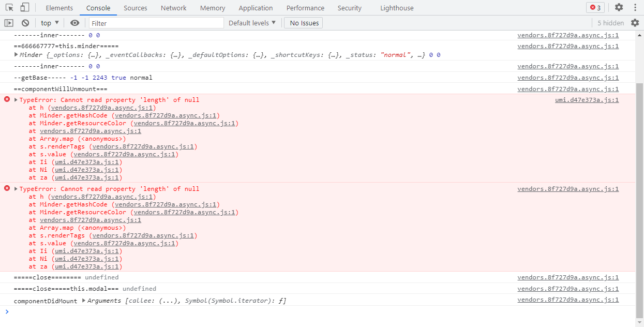Expand the second TypeError stack trace
This screenshot has width=644, height=327.
[16, 189]
